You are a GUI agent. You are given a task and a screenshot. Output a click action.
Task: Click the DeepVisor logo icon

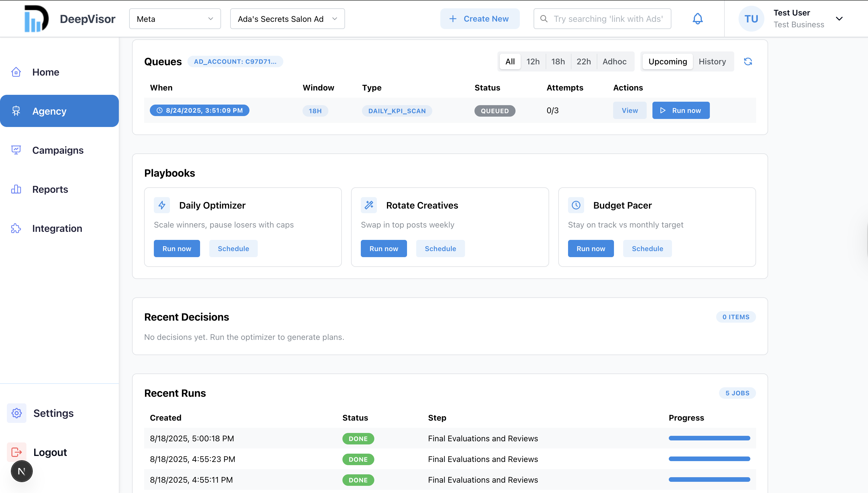pos(36,19)
